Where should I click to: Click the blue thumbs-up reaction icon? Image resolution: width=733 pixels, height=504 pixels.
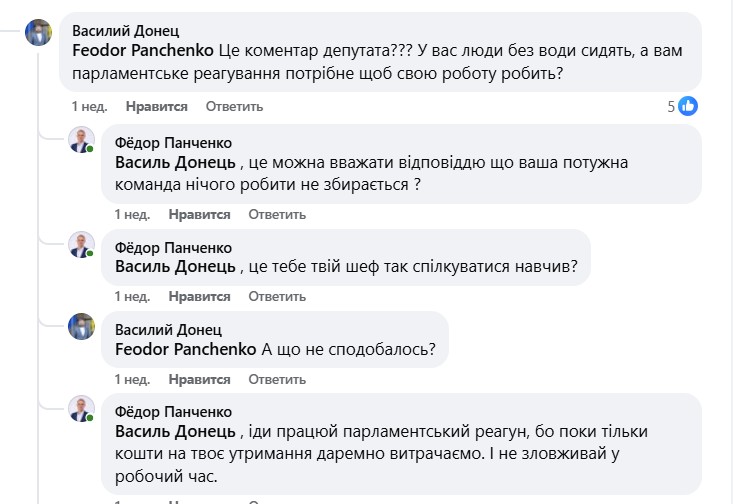pos(688,106)
